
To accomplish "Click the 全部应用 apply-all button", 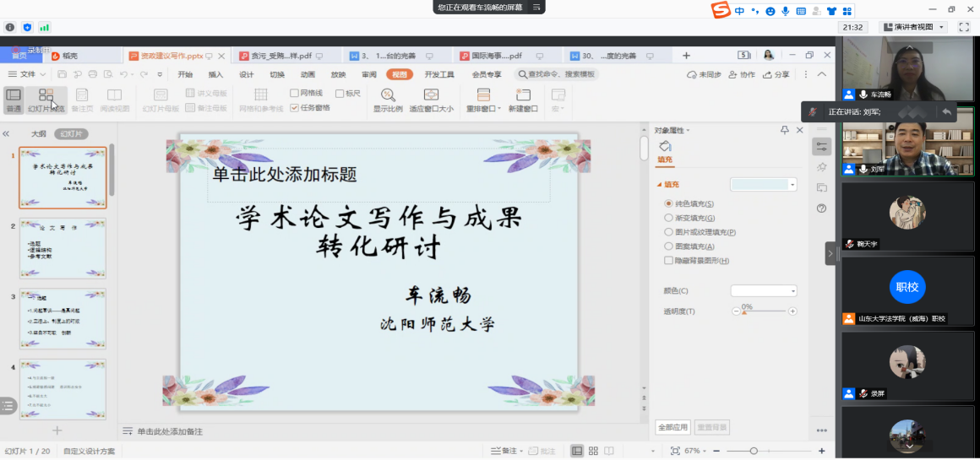I will (672, 427).
